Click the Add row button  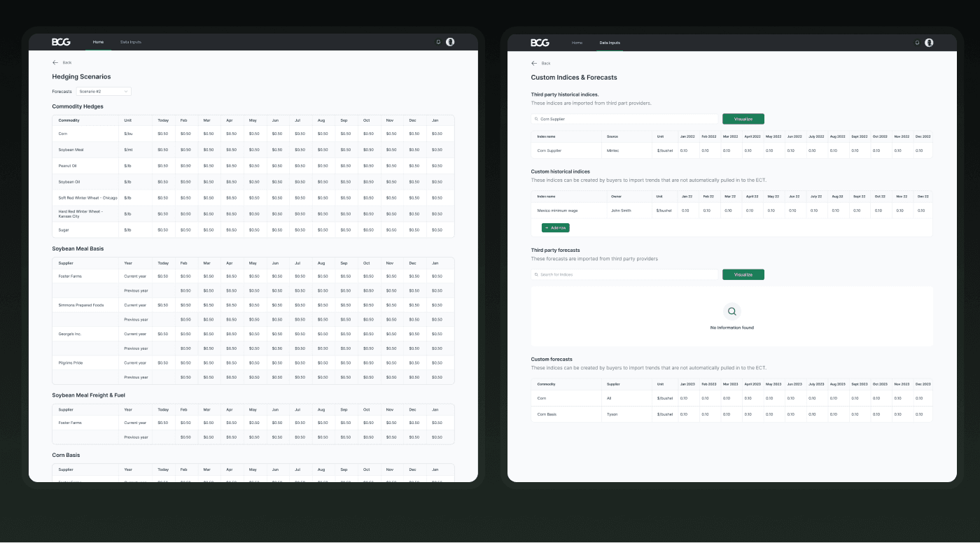[x=556, y=227]
